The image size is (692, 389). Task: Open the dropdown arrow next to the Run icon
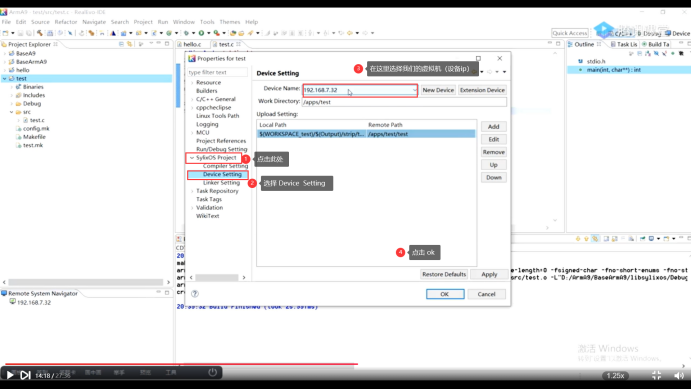pyautogui.click(x=209, y=33)
